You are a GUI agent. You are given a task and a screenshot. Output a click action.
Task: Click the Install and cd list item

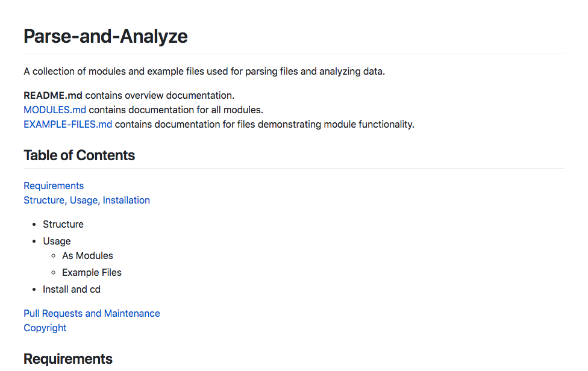72,289
